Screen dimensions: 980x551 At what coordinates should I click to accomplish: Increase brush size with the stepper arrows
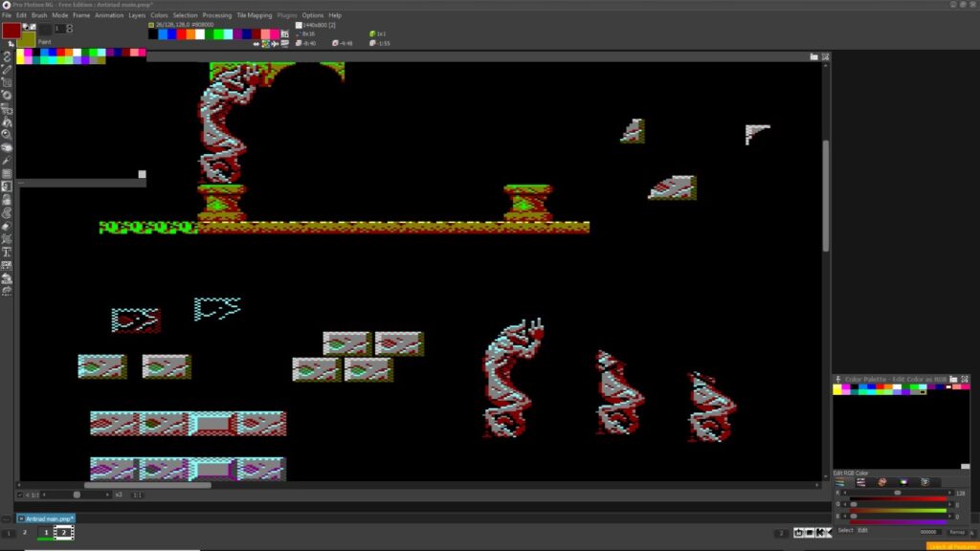(x=69, y=26)
